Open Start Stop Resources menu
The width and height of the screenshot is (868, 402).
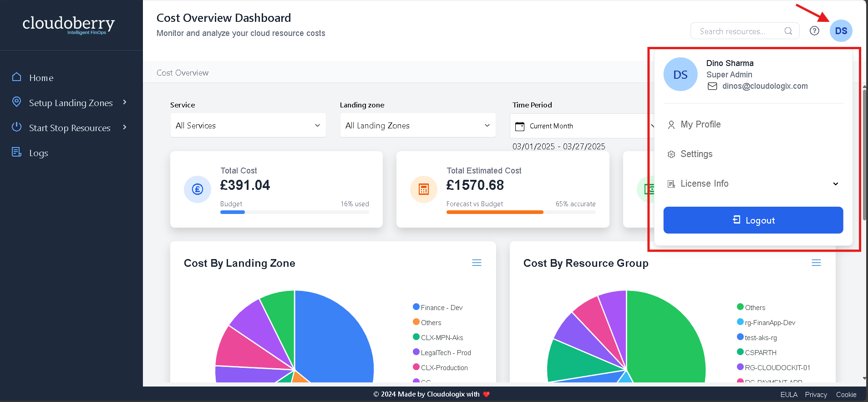point(70,128)
